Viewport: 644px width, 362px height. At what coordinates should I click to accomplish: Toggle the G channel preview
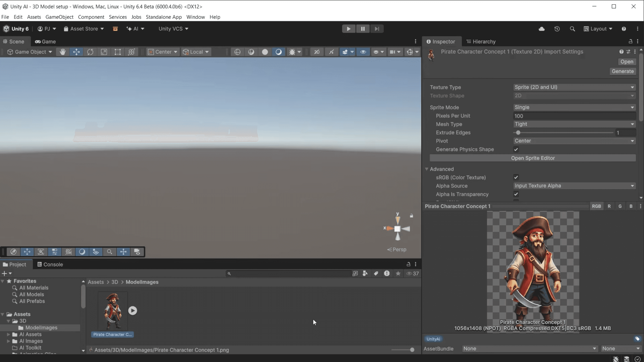pyautogui.click(x=620, y=206)
